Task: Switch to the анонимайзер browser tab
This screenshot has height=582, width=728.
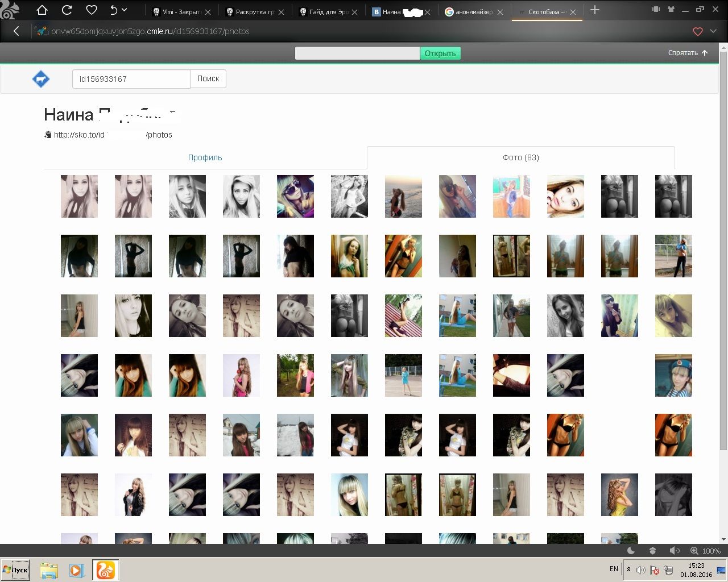Action: click(473, 12)
